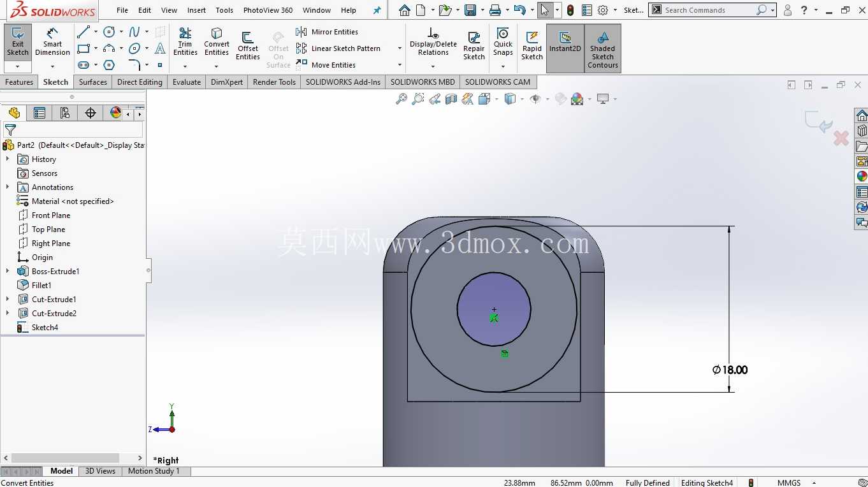Select the Ellipse tool

(134, 48)
